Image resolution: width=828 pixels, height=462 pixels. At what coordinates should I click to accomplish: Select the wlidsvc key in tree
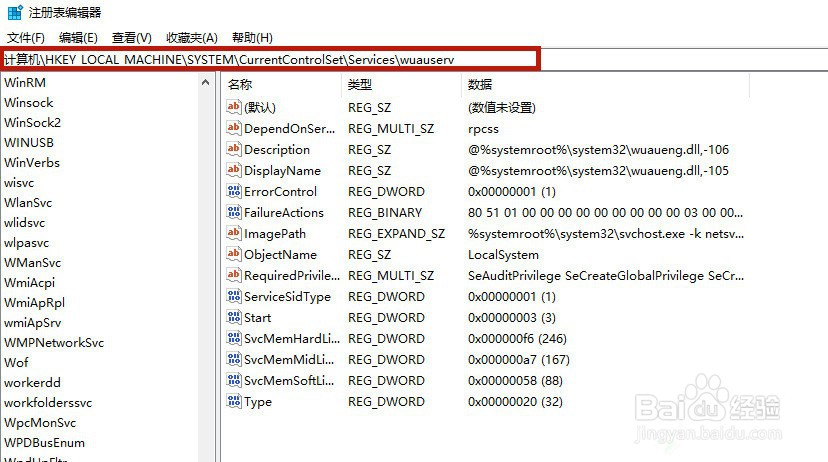point(24,223)
